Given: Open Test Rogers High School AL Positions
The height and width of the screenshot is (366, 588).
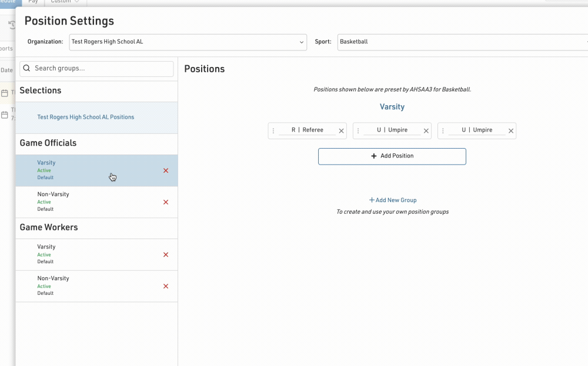Looking at the screenshot, I should pyautogui.click(x=86, y=117).
